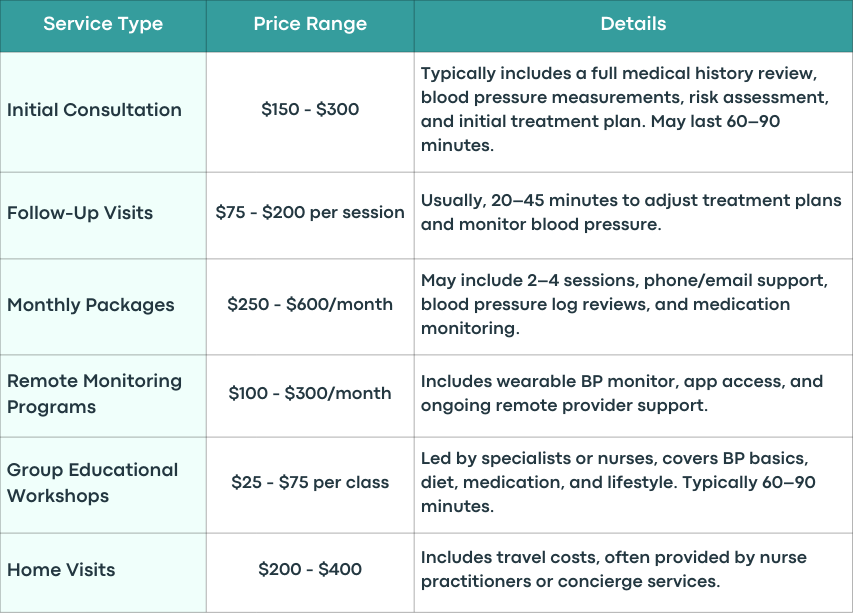Click the Service Type column header
853x613 pixels.
tap(103, 24)
